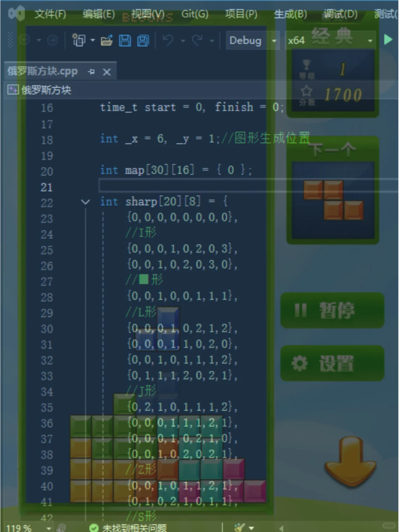Click the save file icon
The image size is (399, 532).
125,40
